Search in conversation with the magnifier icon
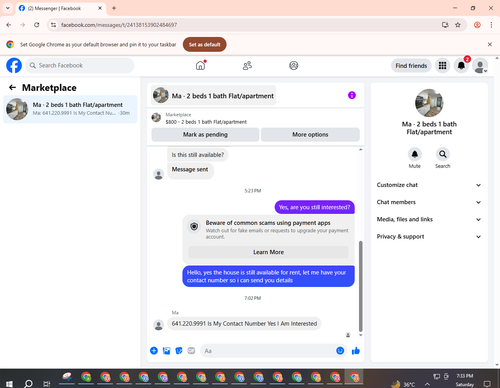The height and width of the screenshot is (388, 500). [443, 154]
